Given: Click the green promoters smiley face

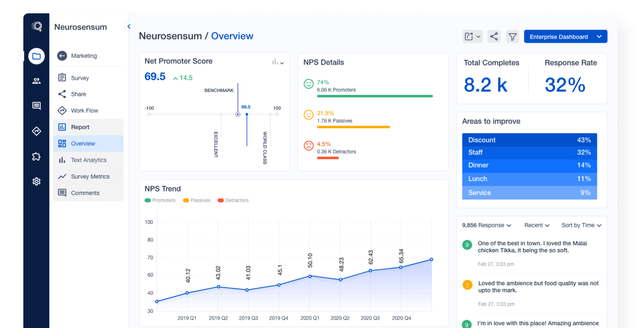Looking at the screenshot, I should pyautogui.click(x=309, y=84).
